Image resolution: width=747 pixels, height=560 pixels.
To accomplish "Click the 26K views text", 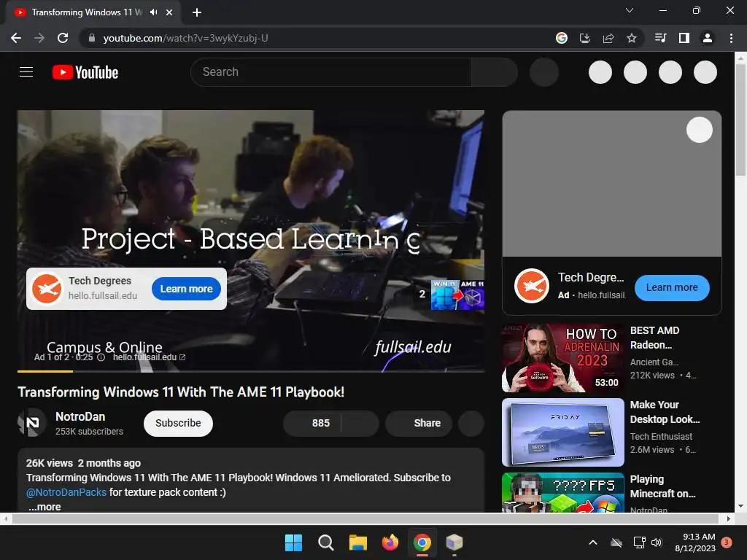I will tap(50, 463).
